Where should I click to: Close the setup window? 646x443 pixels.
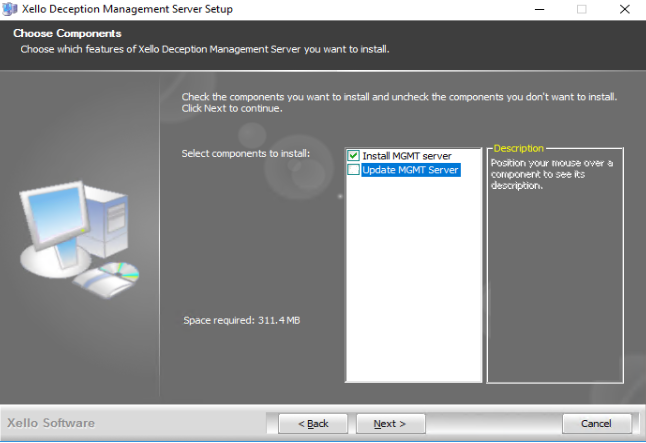click(x=625, y=9)
